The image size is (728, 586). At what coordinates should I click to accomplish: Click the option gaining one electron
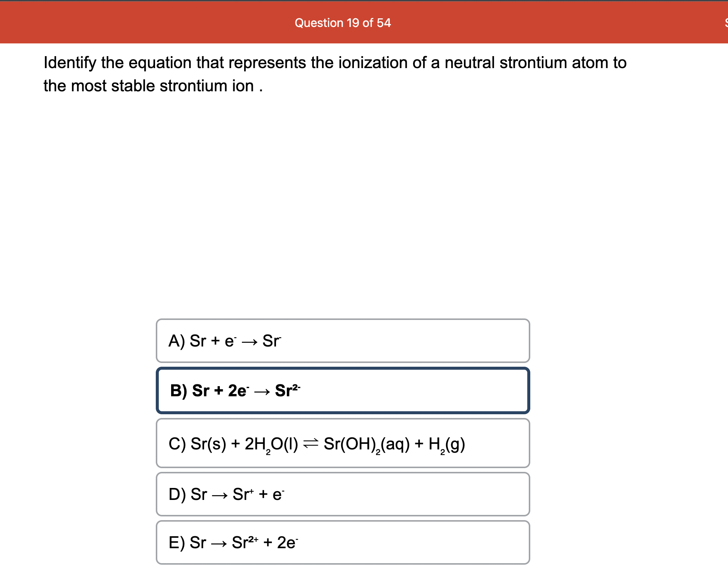pos(342,341)
